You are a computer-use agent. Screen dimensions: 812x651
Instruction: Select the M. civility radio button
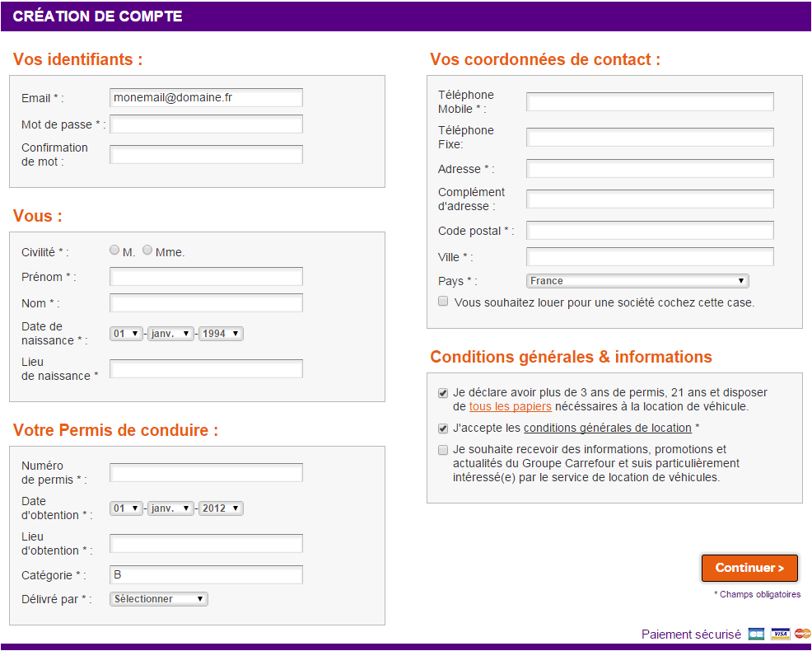coord(114,251)
